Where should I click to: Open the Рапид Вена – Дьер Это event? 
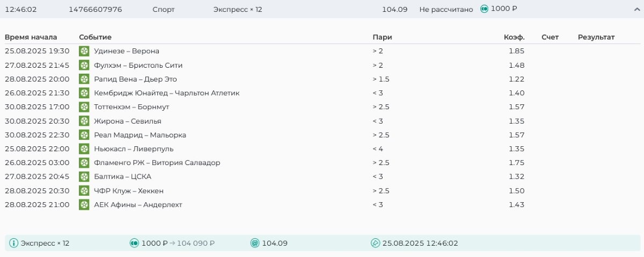[135, 79]
